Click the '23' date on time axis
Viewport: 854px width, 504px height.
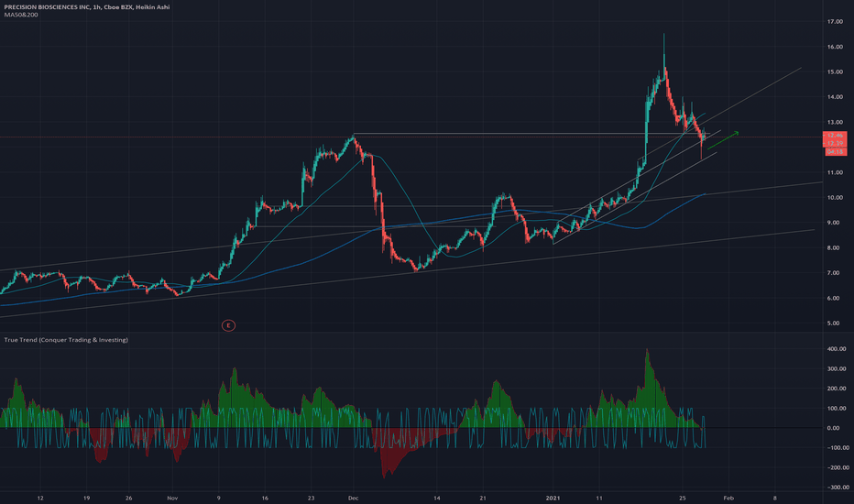tap(311, 498)
